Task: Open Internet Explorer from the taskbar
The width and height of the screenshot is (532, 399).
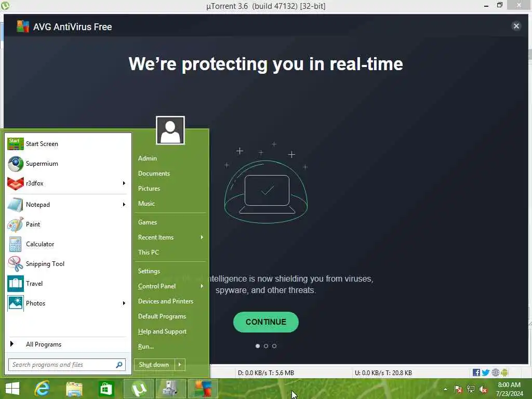Action: tap(42, 389)
